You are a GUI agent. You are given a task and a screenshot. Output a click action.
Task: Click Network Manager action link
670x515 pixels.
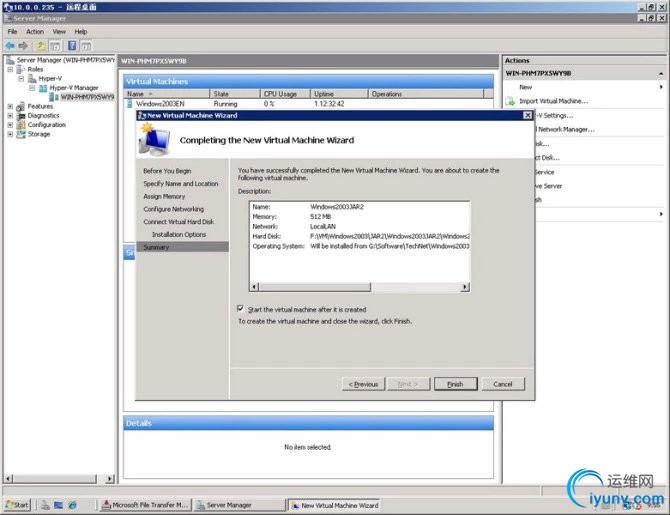pyautogui.click(x=566, y=129)
